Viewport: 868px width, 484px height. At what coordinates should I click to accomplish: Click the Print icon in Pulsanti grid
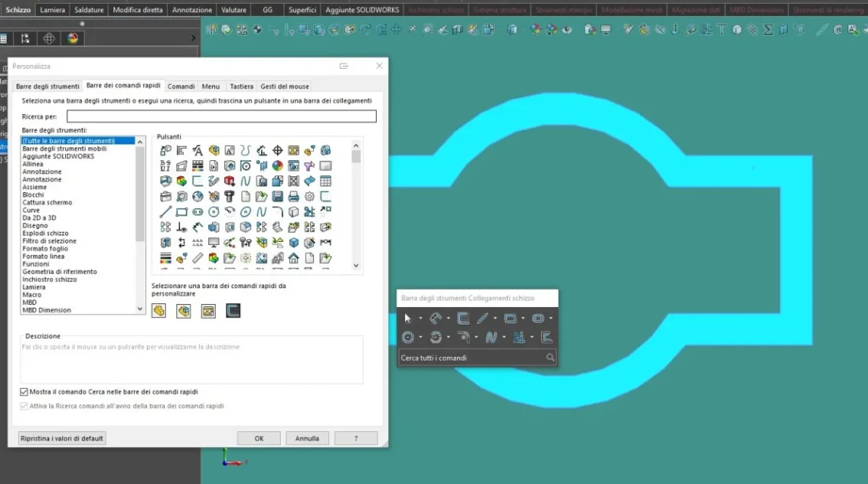pos(294,197)
